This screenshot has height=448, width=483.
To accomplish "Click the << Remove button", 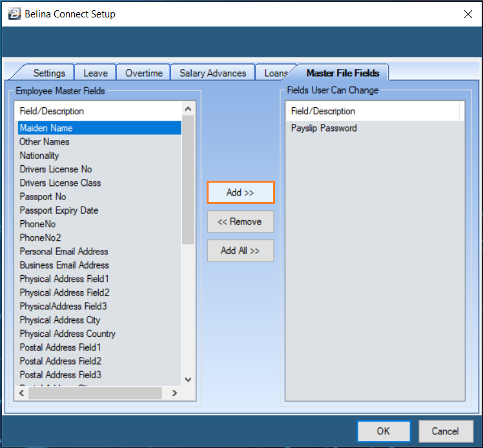I will (240, 221).
